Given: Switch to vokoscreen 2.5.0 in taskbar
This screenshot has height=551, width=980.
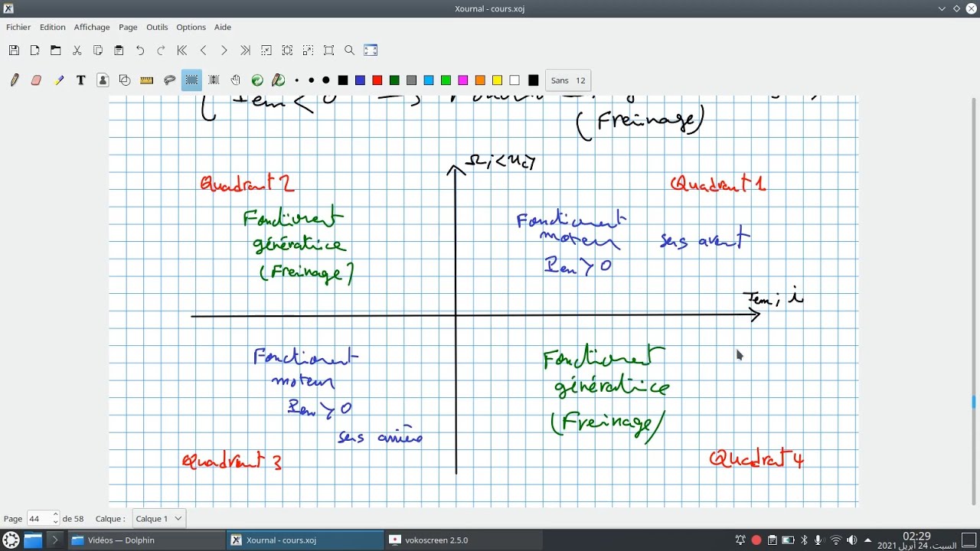Looking at the screenshot, I should pos(464,540).
